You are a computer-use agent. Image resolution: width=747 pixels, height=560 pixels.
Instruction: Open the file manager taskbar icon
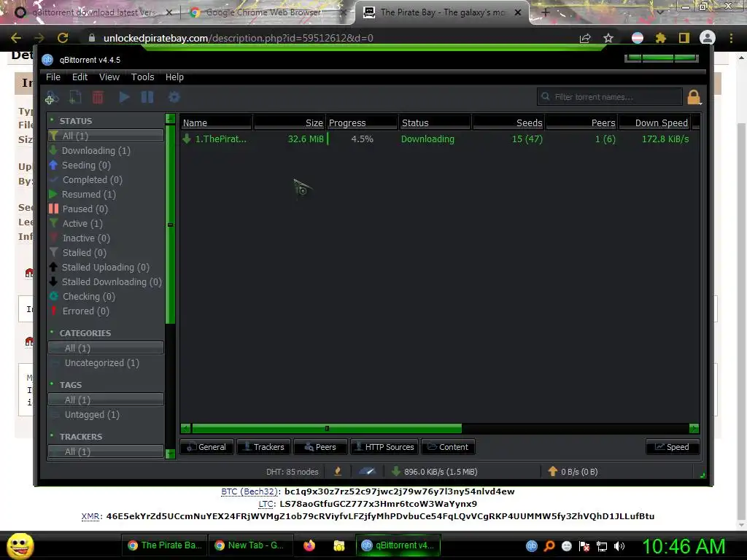338,545
